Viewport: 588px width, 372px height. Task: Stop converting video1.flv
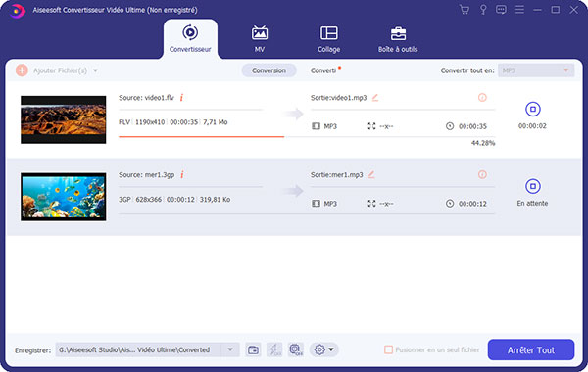(532, 110)
